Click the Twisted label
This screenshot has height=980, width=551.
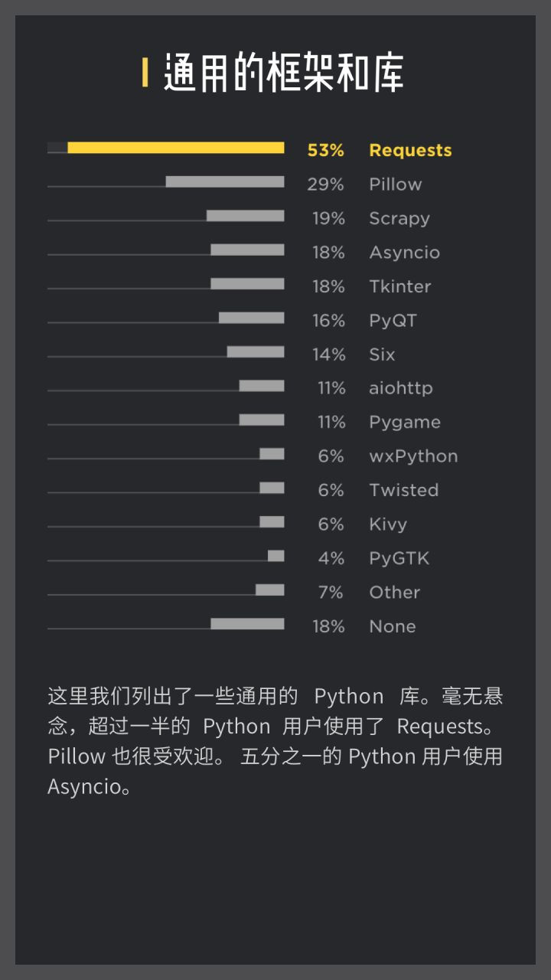tap(403, 490)
